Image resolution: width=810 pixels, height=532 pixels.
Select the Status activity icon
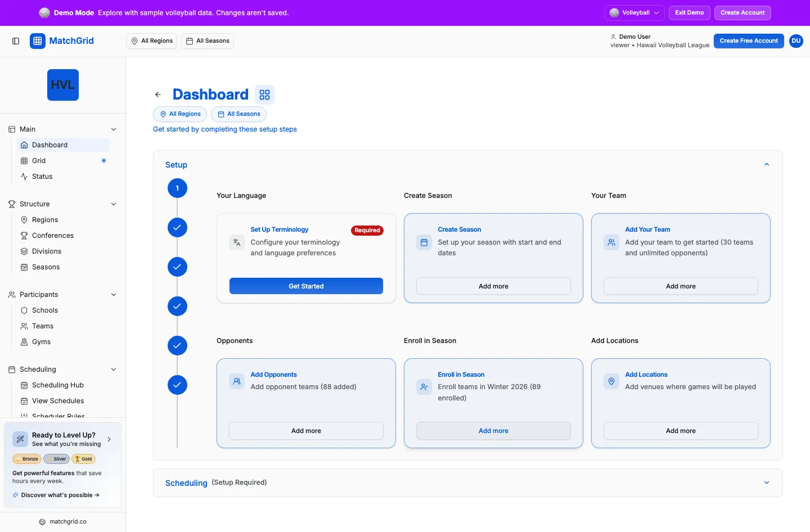click(x=25, y=177)
